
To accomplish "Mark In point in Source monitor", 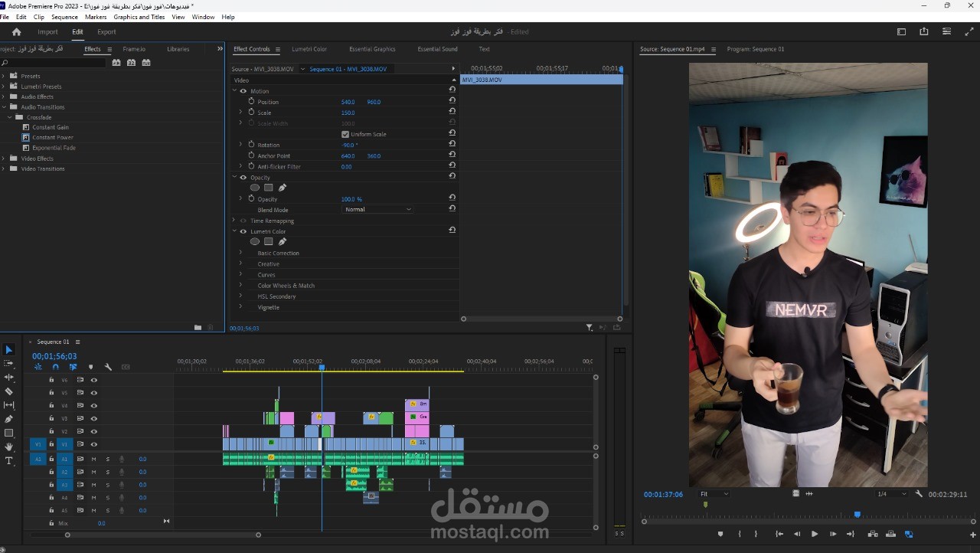I will point(740,534).
